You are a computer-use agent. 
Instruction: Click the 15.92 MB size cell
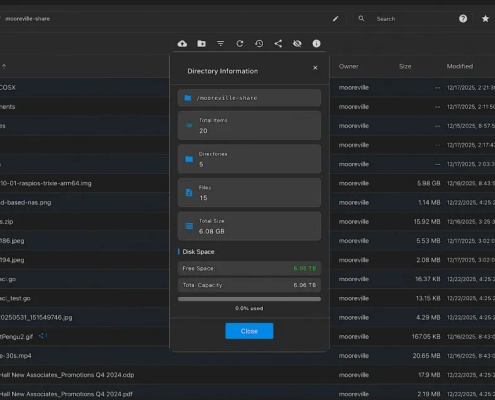point(427,222)
